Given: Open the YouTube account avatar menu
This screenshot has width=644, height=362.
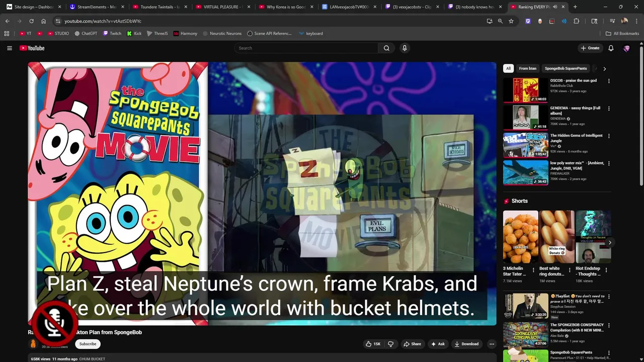Looking at the screenshot, I should click(626, 48).
